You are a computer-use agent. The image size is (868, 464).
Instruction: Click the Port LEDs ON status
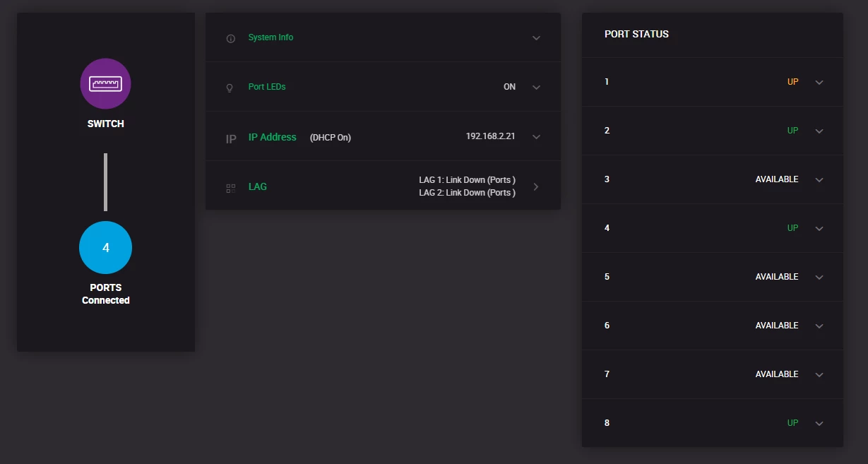(x=509, y=87)
